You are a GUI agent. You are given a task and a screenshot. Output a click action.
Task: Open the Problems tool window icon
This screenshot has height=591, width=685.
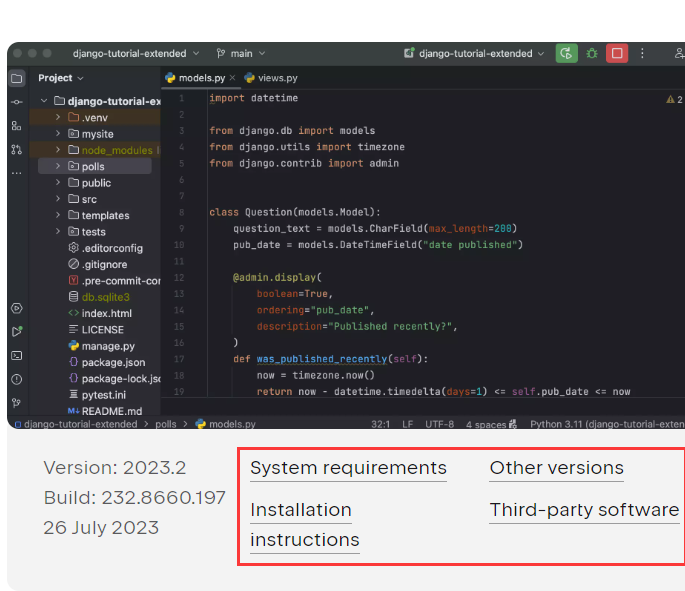(x=17, y=379)
